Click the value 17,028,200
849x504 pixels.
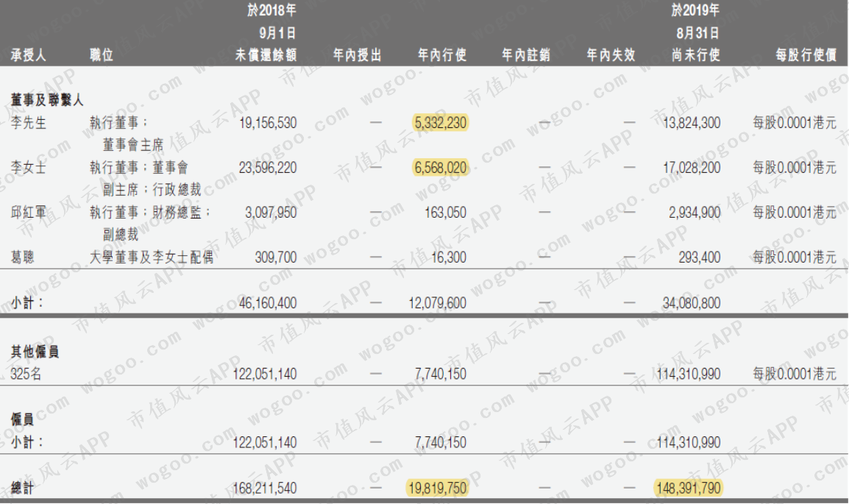[692, 168]
